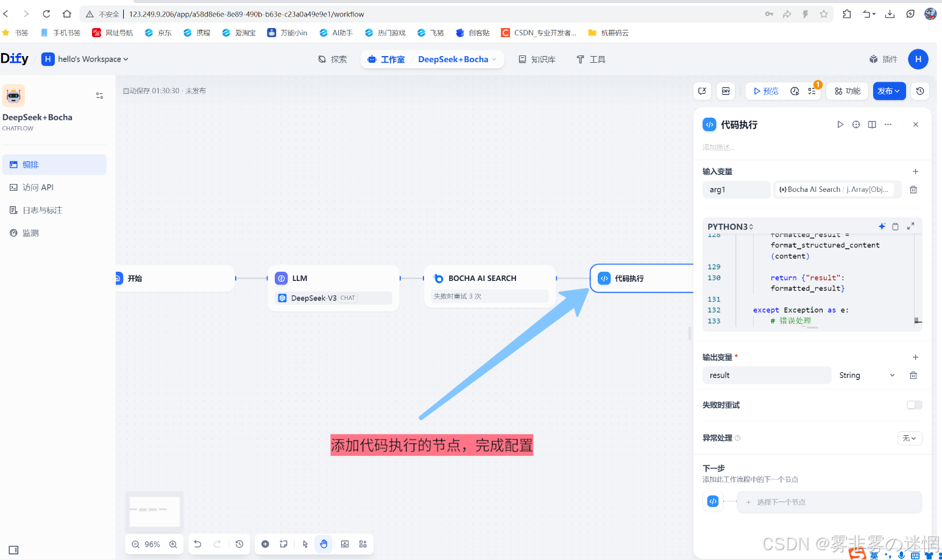
Task: Select the BOCHA AI SEARCH node
Action: [490, 286]
